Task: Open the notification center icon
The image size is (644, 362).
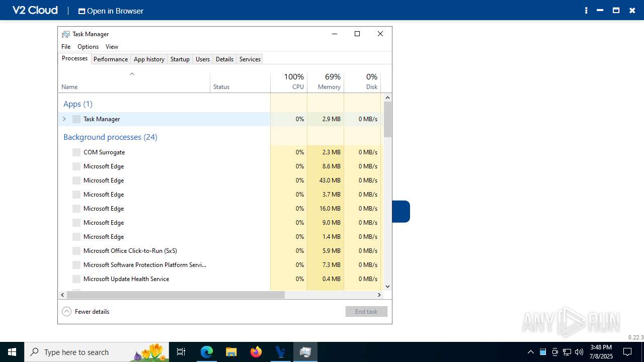Action: pos(627,352)
